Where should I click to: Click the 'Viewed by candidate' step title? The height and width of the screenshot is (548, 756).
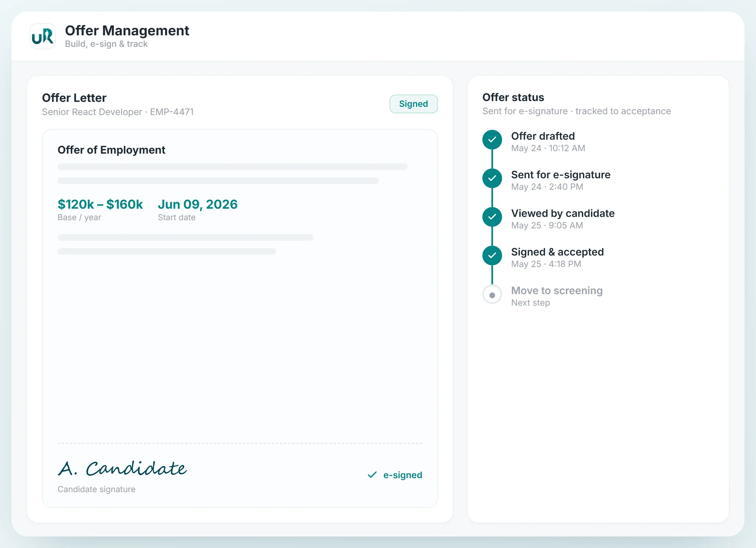click(x=563, y=213)
